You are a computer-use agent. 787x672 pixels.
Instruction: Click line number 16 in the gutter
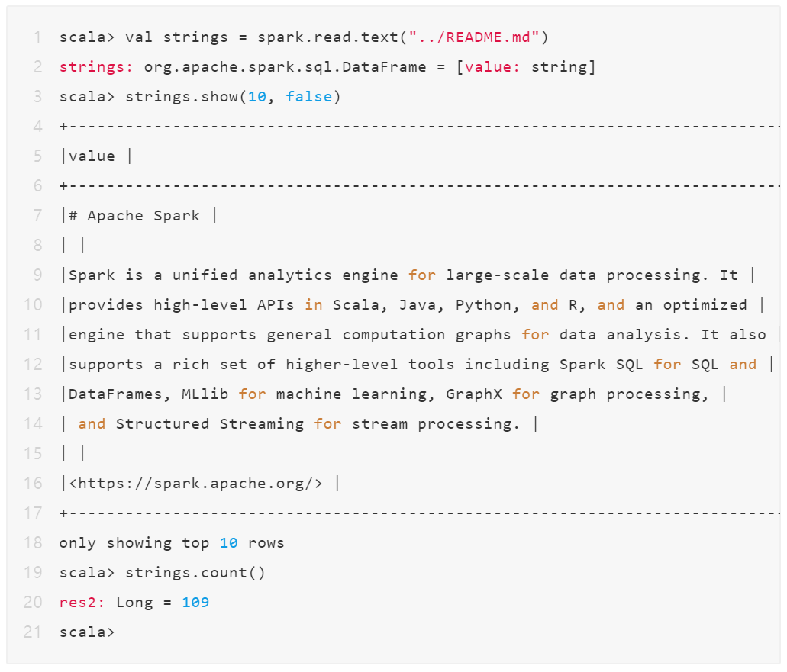tap(33, 484)
